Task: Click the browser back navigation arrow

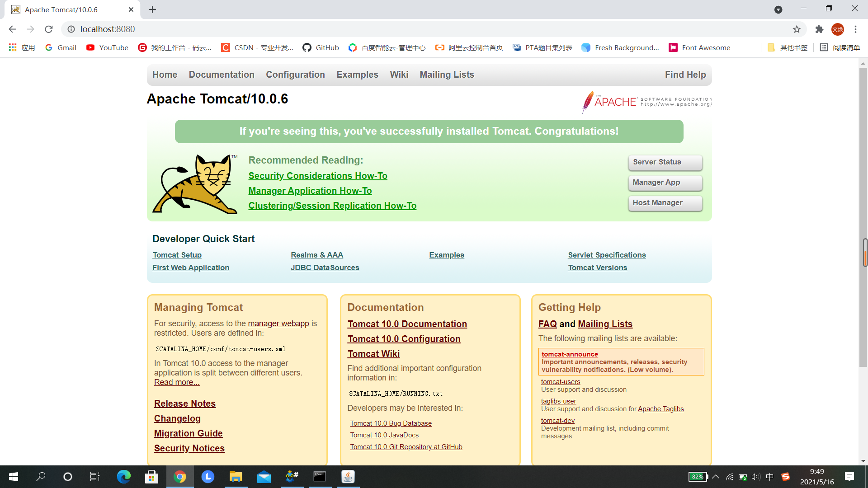Action: point(12,28)
